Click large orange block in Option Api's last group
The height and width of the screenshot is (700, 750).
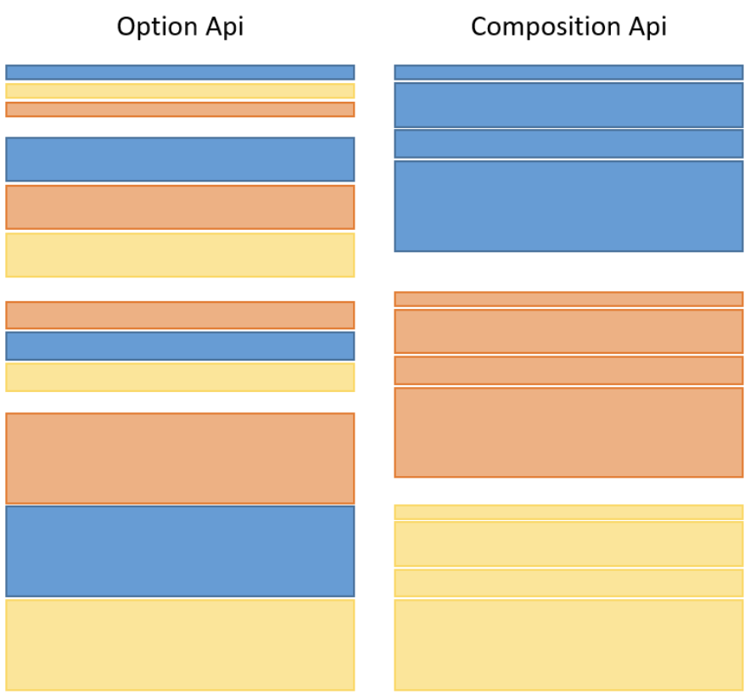(x=180, y=458)
